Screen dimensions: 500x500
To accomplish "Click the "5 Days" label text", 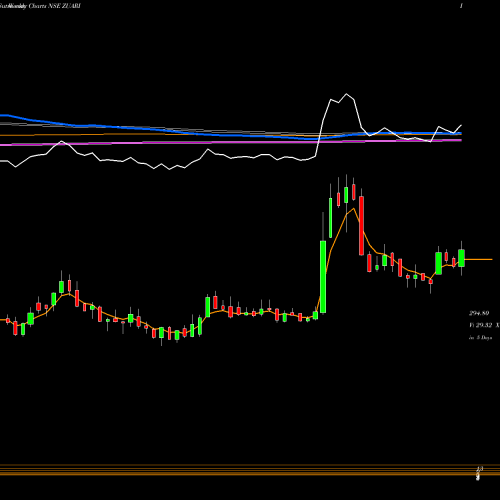I will pyautogui.click(x=484, y=338).
